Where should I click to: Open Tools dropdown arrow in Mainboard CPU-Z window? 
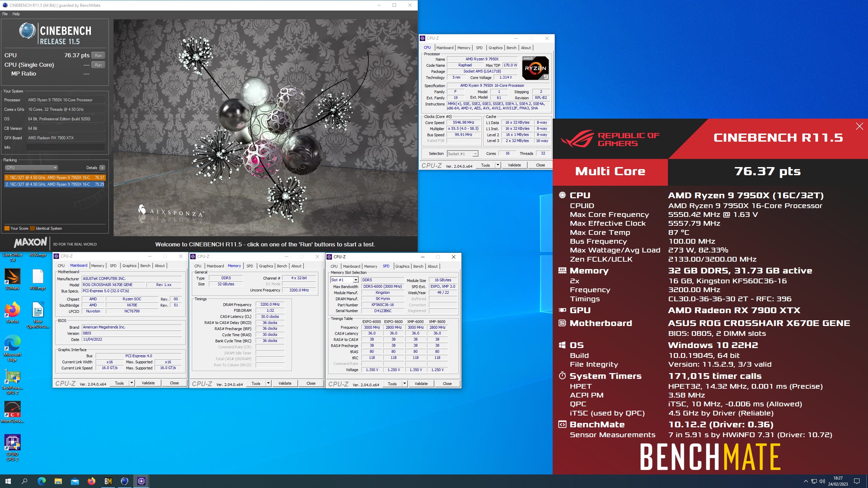(132, 383)
